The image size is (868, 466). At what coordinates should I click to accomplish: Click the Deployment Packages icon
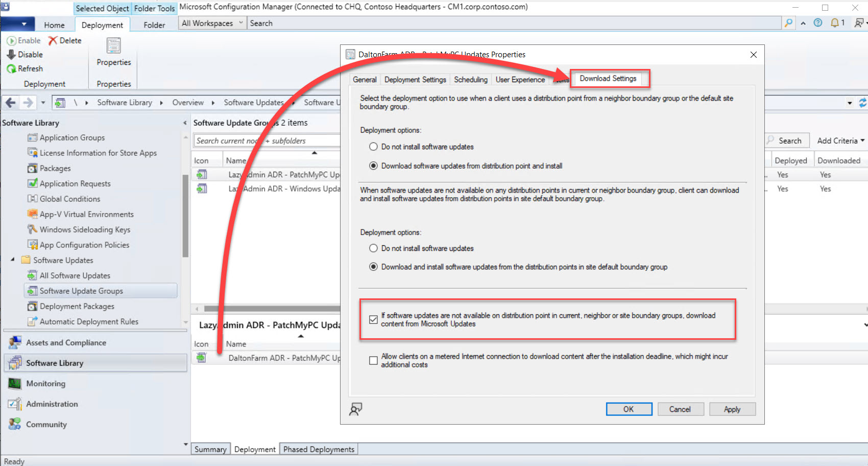[32, 306]
